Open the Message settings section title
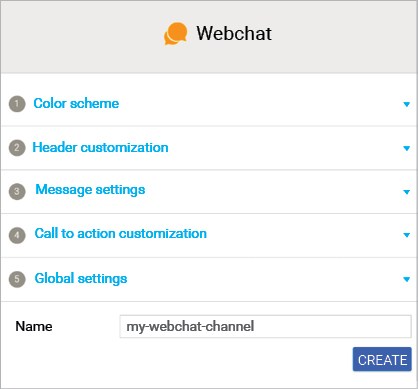418x389 pixels. coord(90,190)
